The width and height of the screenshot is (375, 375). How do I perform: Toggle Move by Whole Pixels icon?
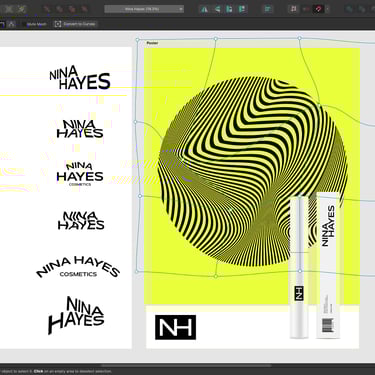(306, 9)
